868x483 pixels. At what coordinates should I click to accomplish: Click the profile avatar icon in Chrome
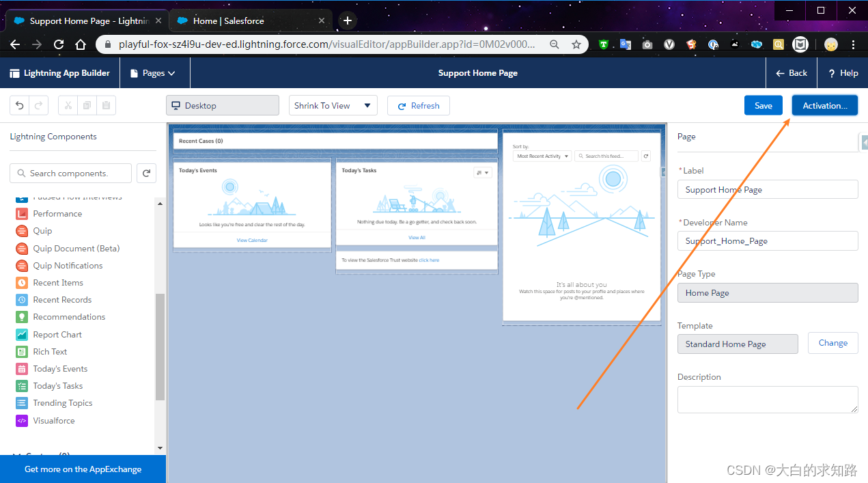click(x=831, y=44)
